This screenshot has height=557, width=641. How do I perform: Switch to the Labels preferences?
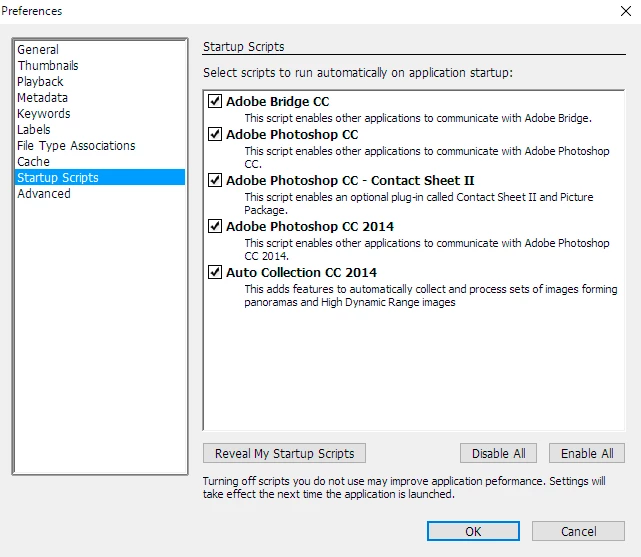point(100,130)
